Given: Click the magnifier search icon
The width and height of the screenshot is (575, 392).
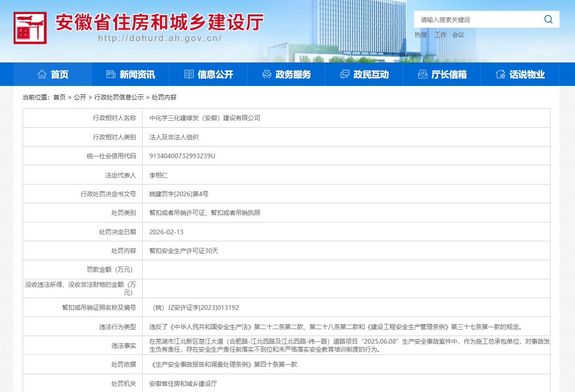Looking at the screenshot, I should [548, 19].
